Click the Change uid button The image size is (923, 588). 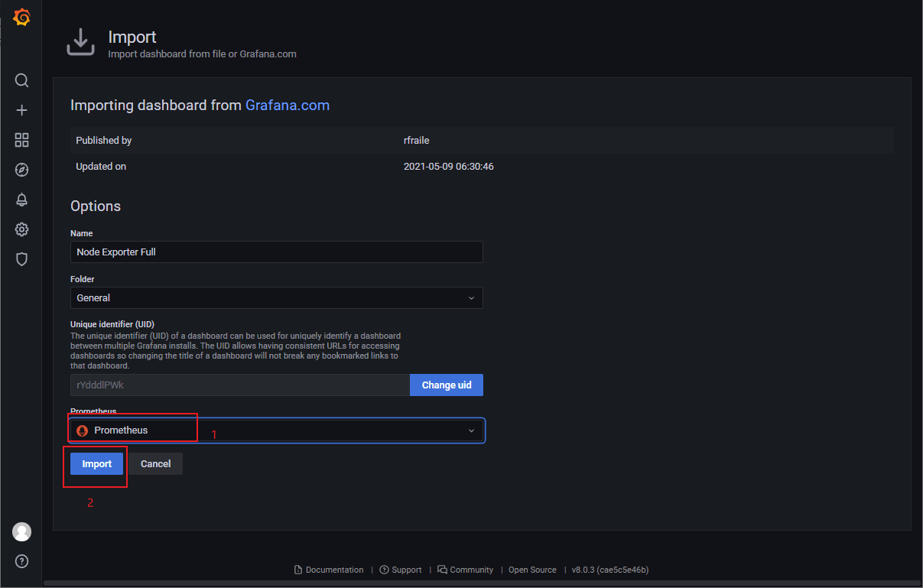pyautogui.click(x=447, y=385)
